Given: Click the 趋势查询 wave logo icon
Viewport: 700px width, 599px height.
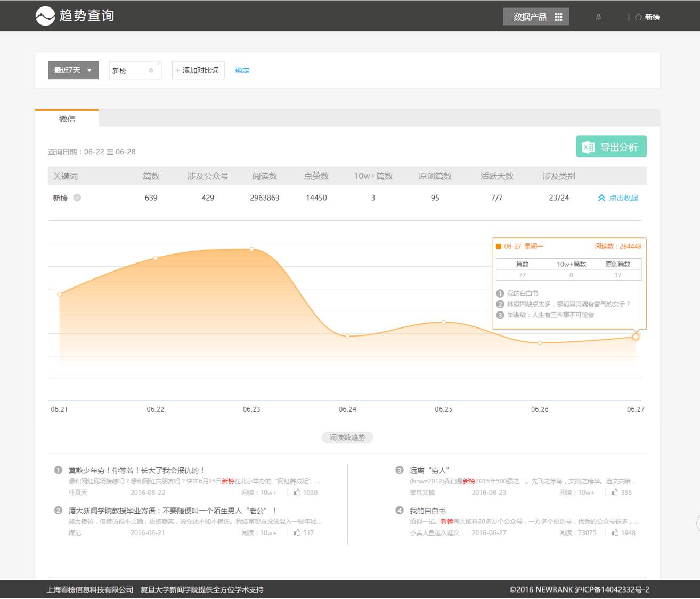Looking at the screenshot, I should [x=45, y=16].
